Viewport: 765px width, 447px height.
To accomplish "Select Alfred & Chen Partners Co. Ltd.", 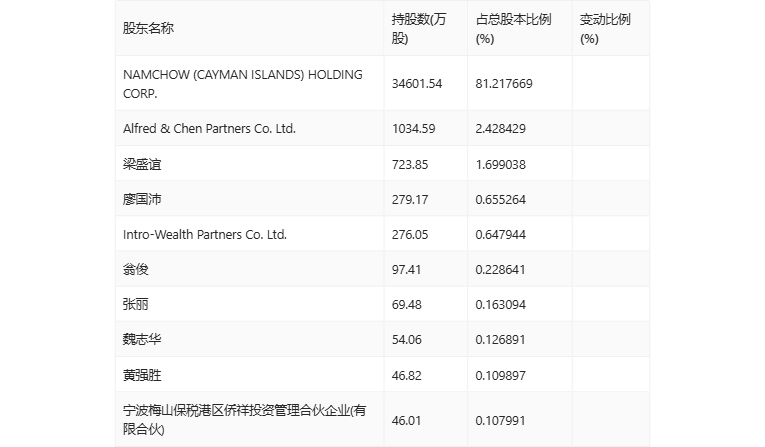I will click(209, 128).
